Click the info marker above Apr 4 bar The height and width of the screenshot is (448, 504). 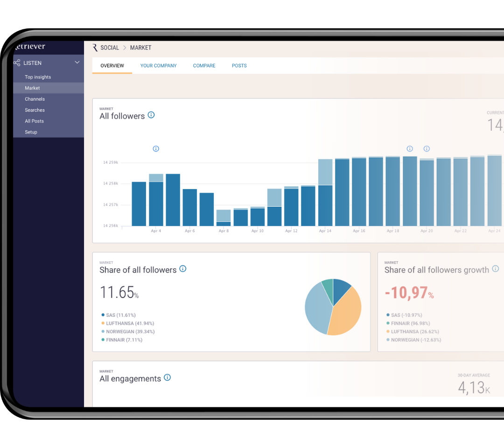(x=156, y=148)
